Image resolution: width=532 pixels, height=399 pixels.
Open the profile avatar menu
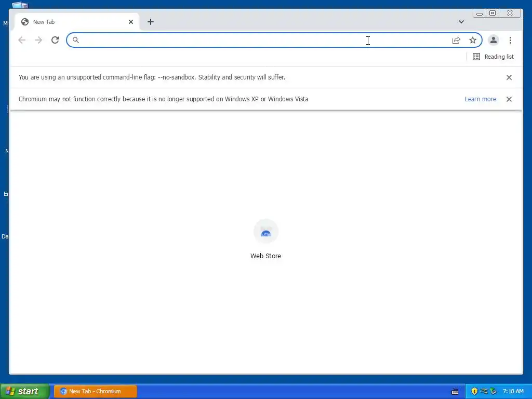[x=494, y=40]
